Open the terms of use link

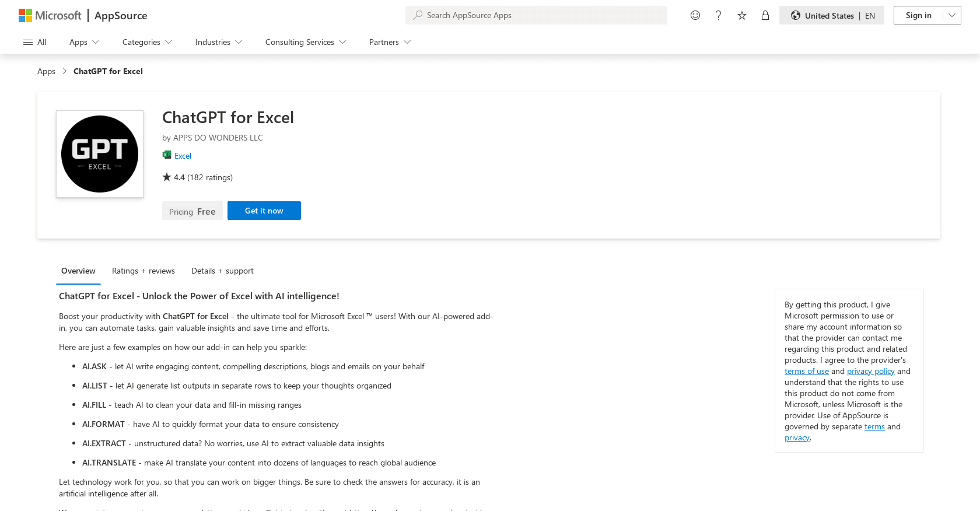click(x=806, y=371)
